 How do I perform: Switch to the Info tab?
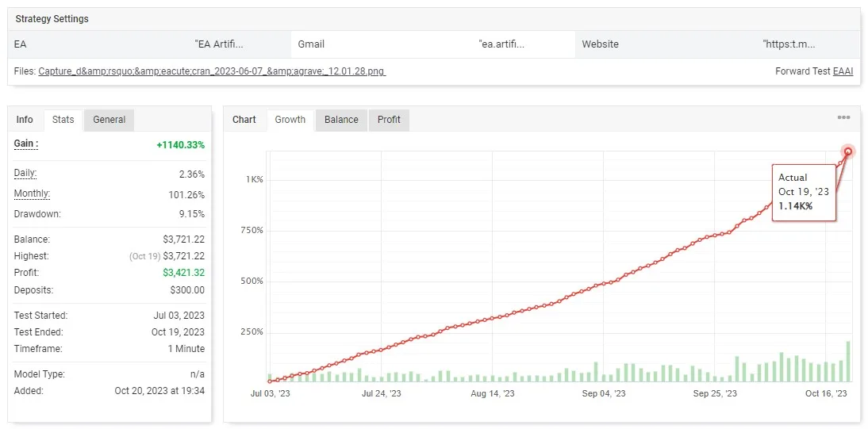25,120
